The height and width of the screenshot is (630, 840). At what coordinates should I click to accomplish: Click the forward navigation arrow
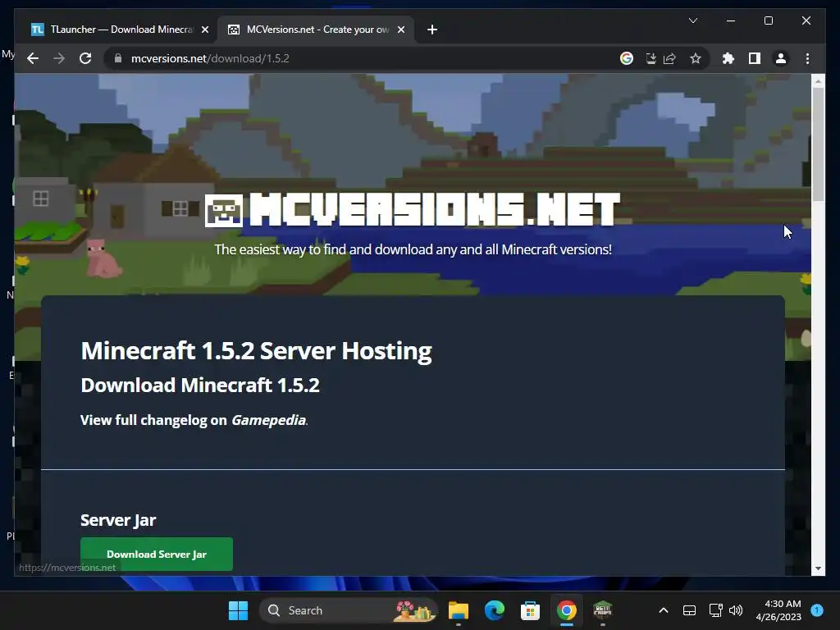pos(59,58)
